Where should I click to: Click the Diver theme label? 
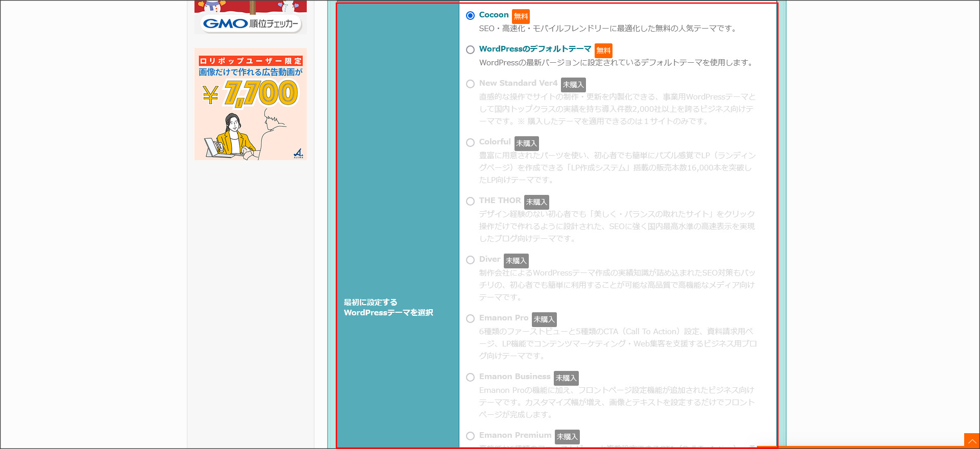489,259
